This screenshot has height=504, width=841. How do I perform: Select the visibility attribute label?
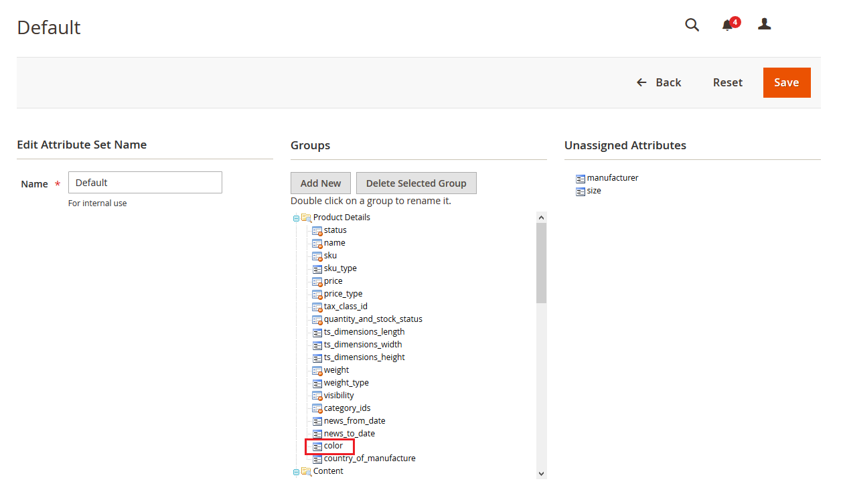point(339,396)
